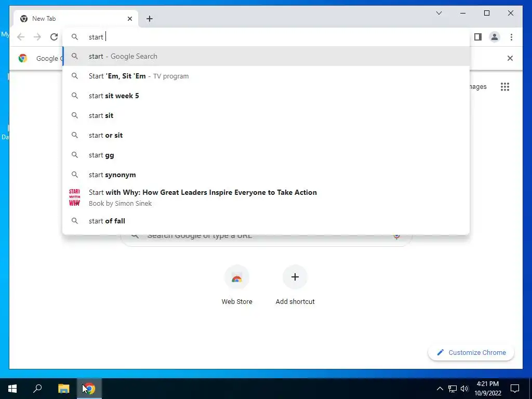Image resolution: width=532 pixels, height=399 pixels.
Task: Choose the Start with Why book suggestion
Action: (x=266, y=198)
